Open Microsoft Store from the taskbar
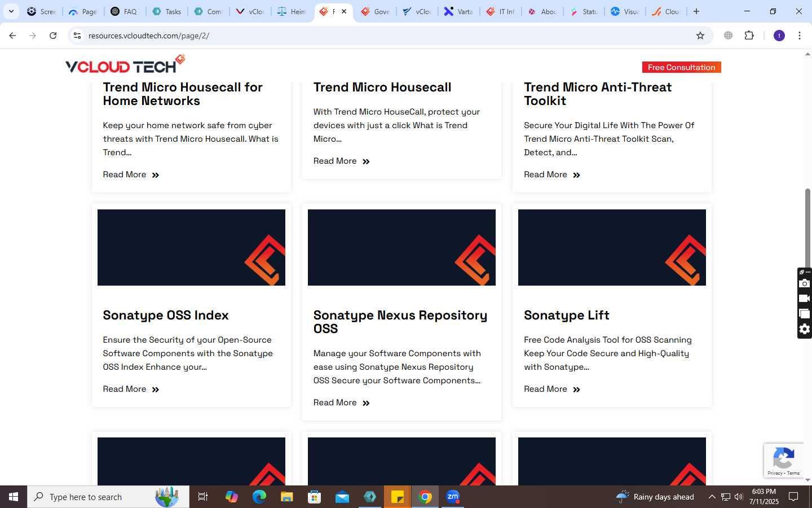812x508 pixels. click(x=315, y=497)
